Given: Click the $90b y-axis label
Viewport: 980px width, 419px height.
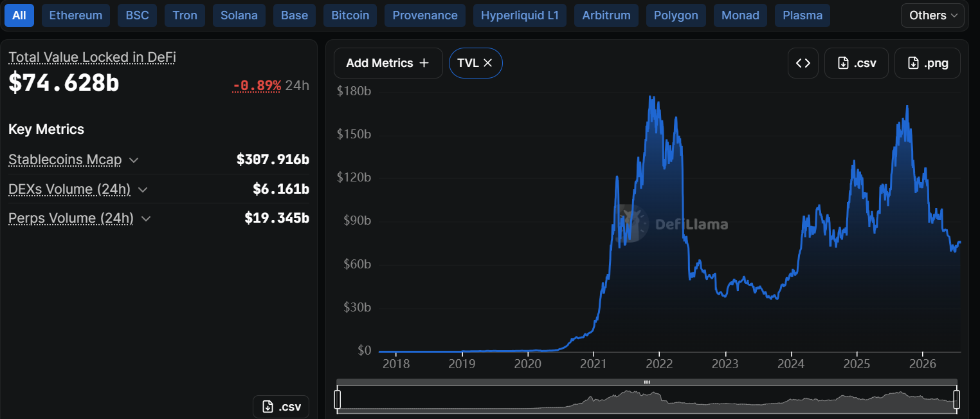Looking at the screenshot, I should [356, 221].
